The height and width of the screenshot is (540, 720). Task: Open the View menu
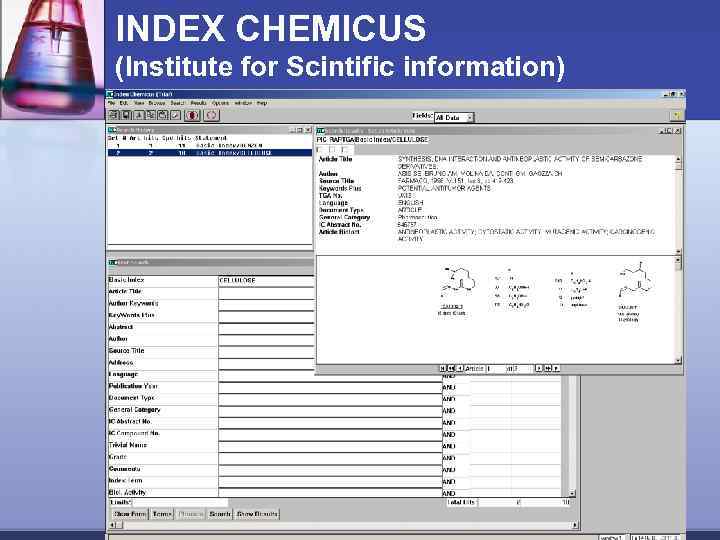point(139,103)
